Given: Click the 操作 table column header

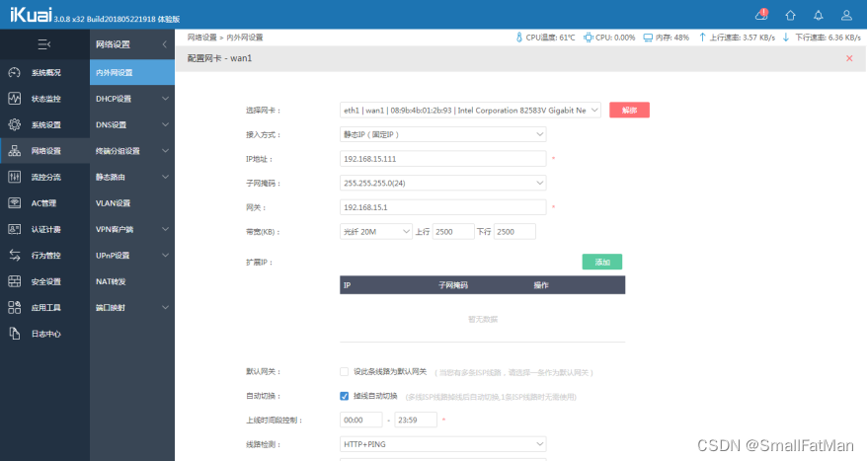Looking at the screenshot, I should (x=541, y=285).
